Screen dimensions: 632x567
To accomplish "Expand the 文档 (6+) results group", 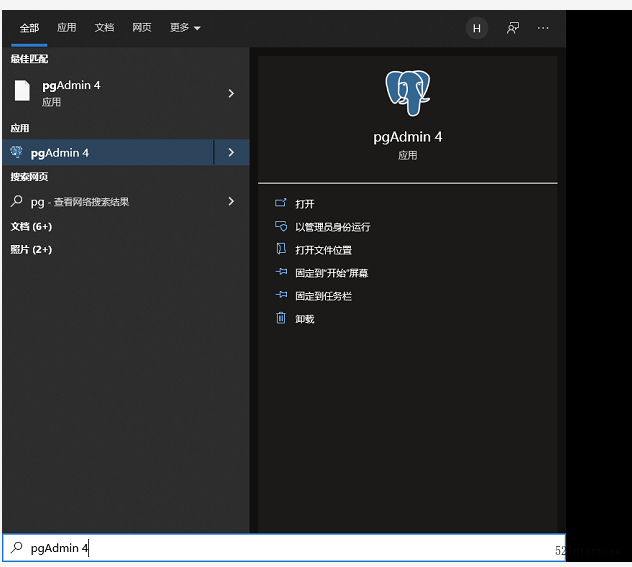I will (31, 226).
